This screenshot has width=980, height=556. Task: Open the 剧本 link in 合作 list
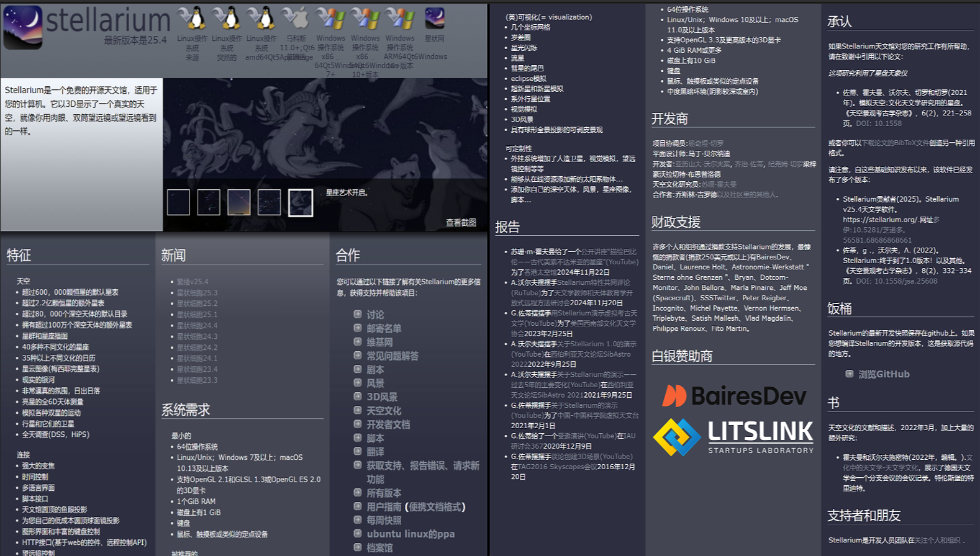[375, 369]
